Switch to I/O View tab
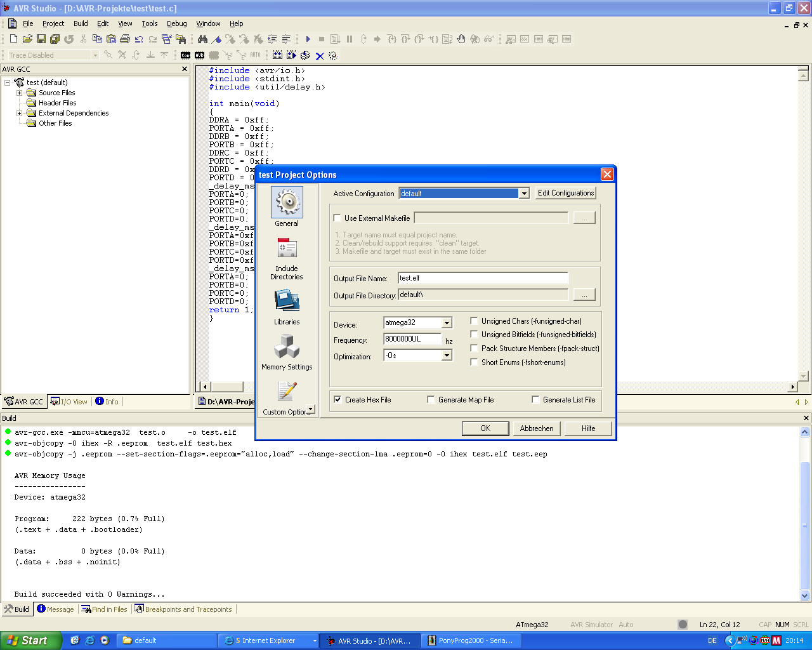This screenshot has width=812, height=650. click(69, 402)
